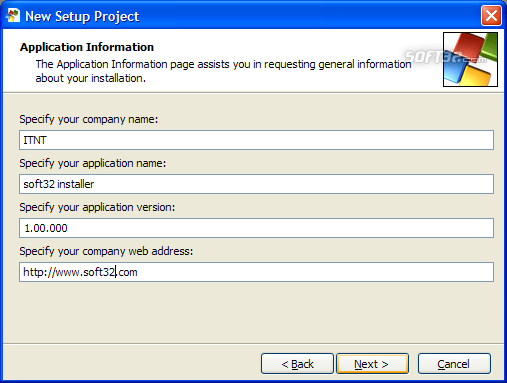Click the 'Specify your company name:' label
507x383 pixels.
click(89, 119)
